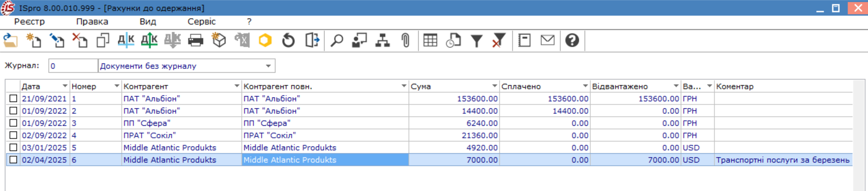
Task: Open the Реєстр menu
Action: 30,22
